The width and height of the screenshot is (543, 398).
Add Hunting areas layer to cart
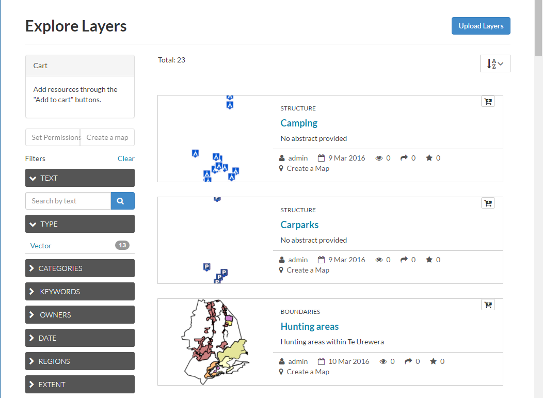[488, 305]
